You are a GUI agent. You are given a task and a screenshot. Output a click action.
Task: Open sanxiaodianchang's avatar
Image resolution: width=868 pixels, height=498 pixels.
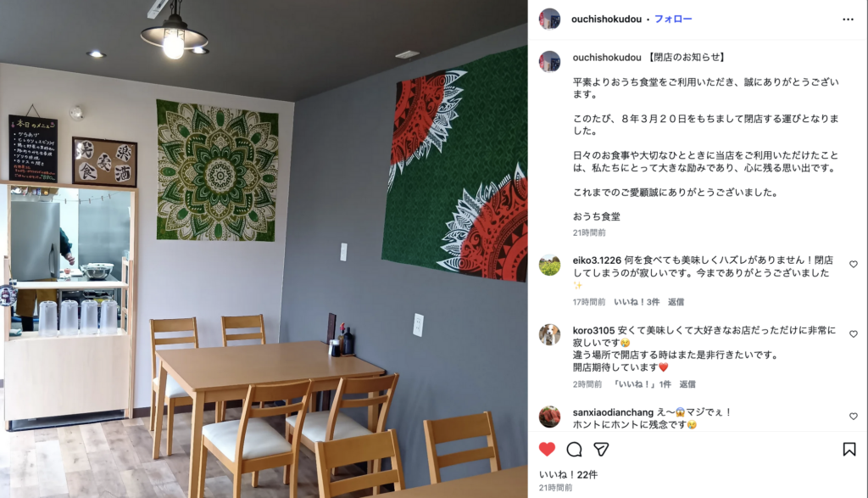point(549,417)
